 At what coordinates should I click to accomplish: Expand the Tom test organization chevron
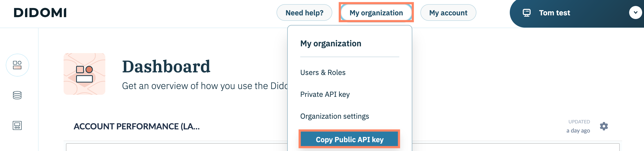point(635,12)
